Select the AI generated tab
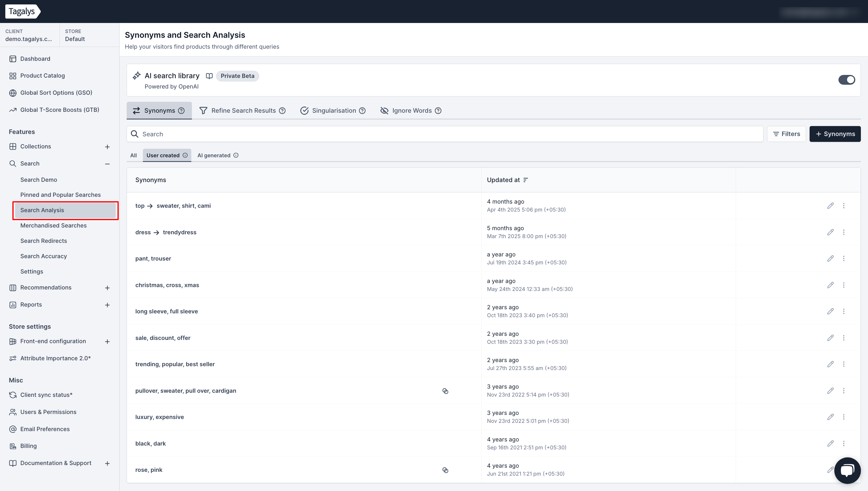The height and width of the screenshot is (491, 868). (x=218, y=155)
